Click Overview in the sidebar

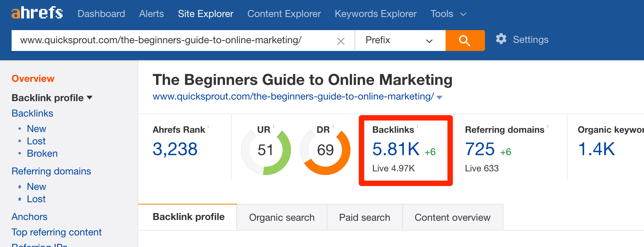(x=33, y=78)
